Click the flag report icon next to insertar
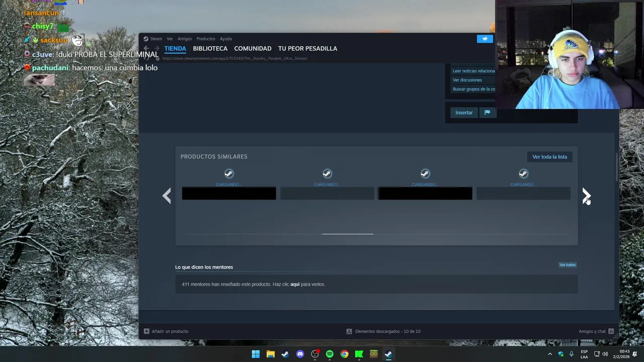Viewport: 644px width, 362px height. (x=487, y=113)
